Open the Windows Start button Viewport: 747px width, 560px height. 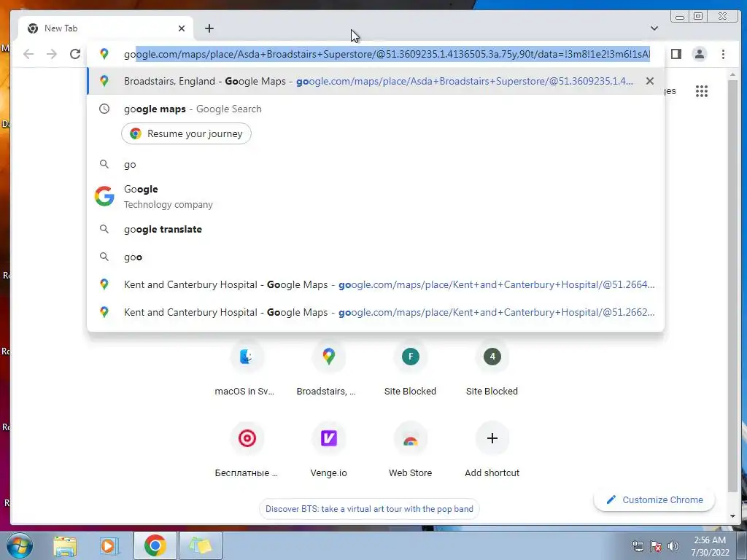click(x=19, y=545)
